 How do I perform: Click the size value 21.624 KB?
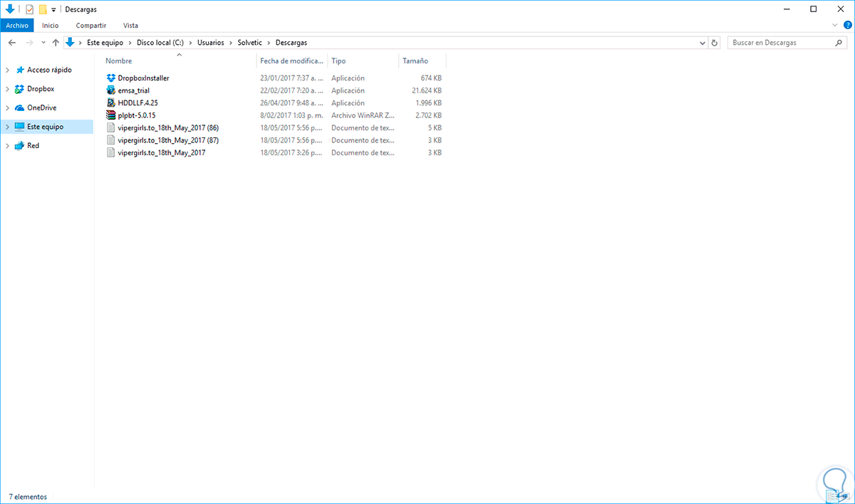[427, 90]
